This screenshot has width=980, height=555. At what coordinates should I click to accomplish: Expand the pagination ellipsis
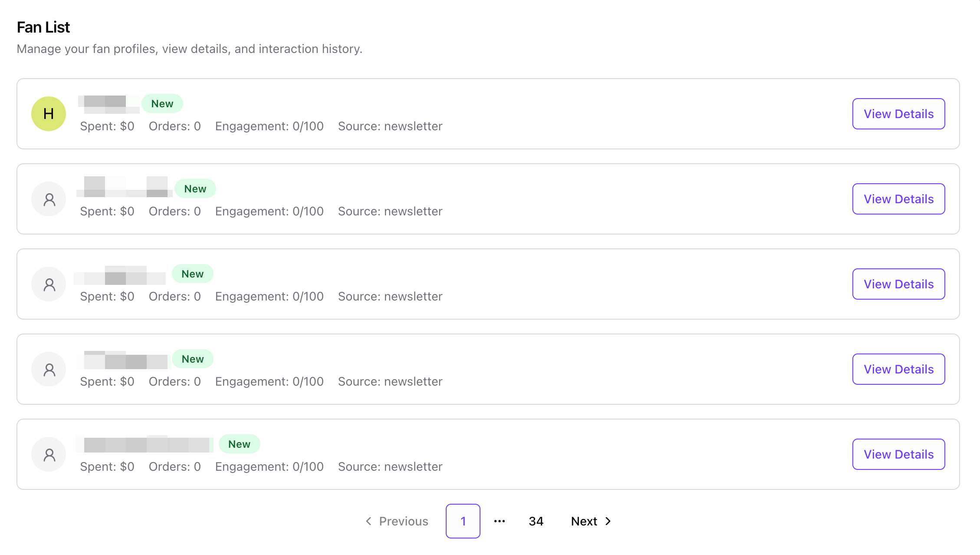point(500,521)
